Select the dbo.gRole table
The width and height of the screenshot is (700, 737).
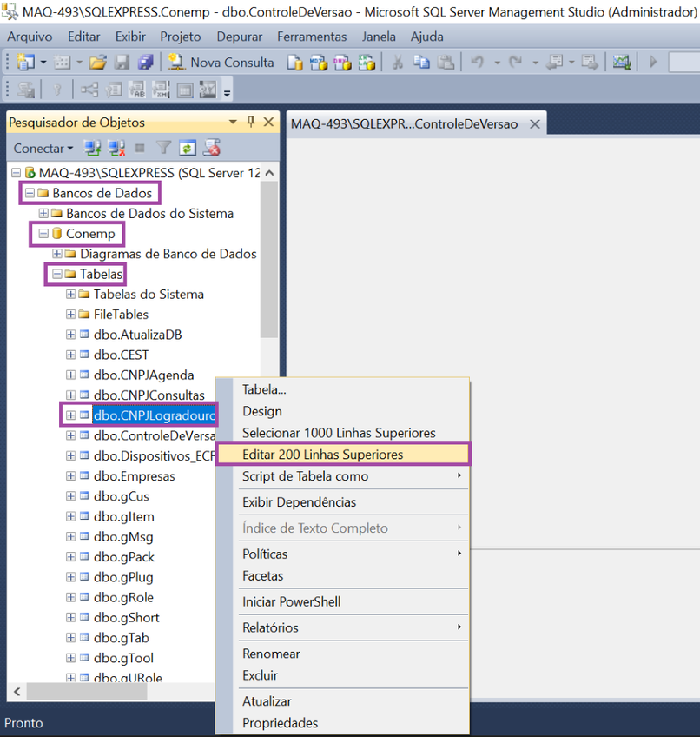(x=123, y=597)
